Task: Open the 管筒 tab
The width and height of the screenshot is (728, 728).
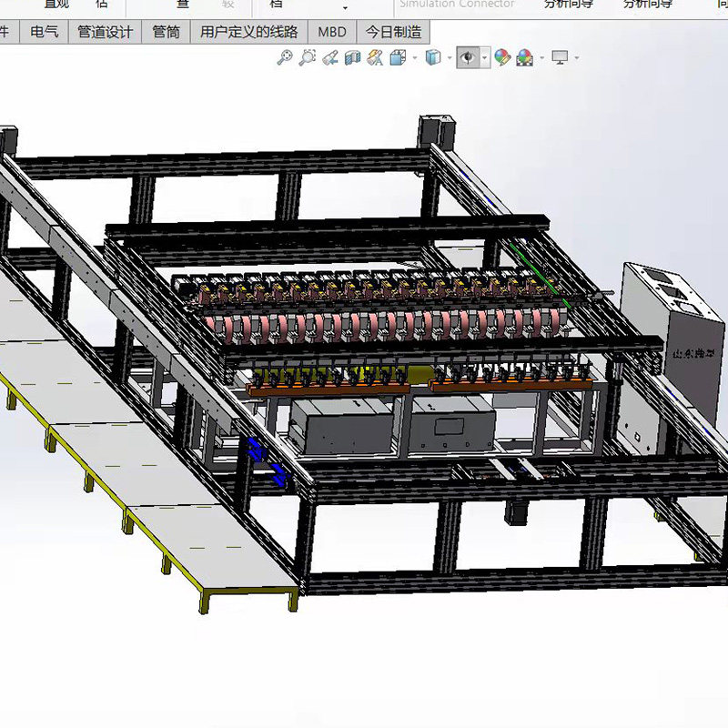Action: point(167,32)
